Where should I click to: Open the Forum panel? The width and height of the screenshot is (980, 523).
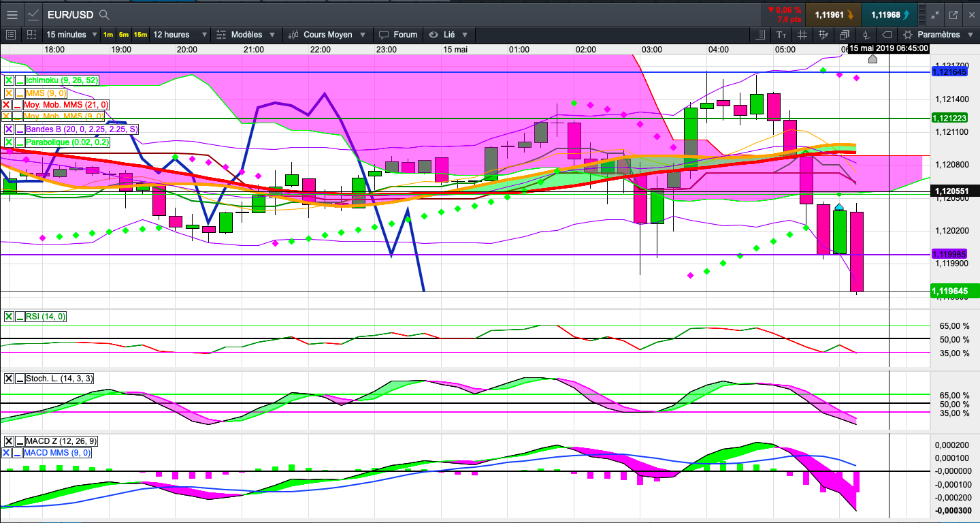[398, 35]
